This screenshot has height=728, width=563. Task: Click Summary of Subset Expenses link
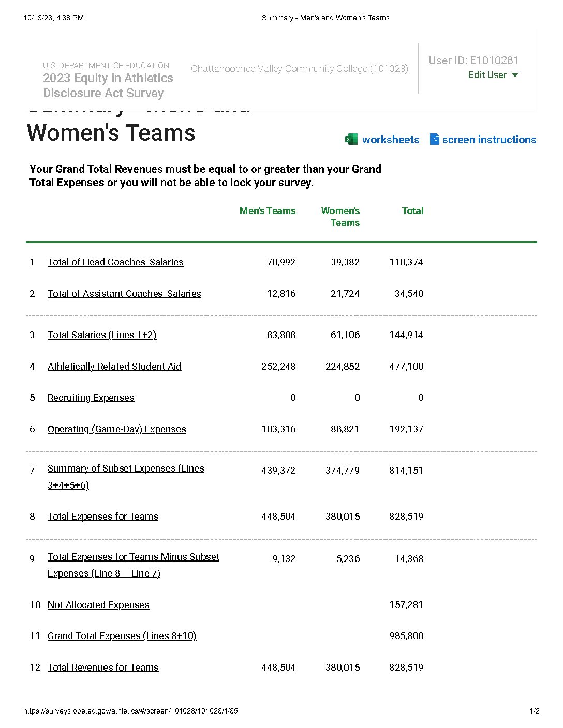click(x=126, y=476)
